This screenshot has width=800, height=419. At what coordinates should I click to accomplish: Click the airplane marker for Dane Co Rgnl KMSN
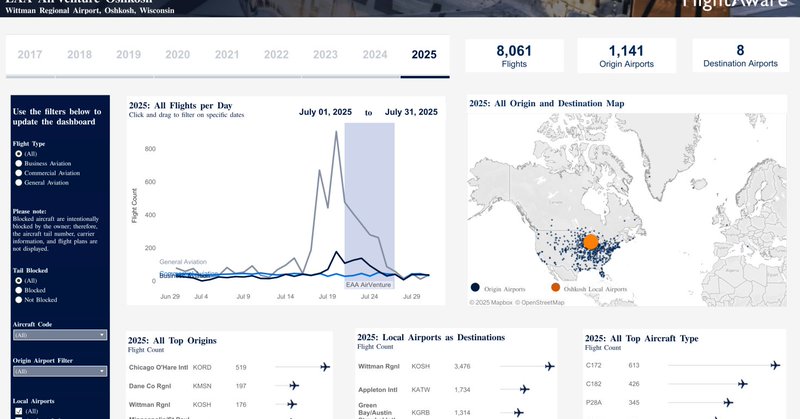click(294, 386)
